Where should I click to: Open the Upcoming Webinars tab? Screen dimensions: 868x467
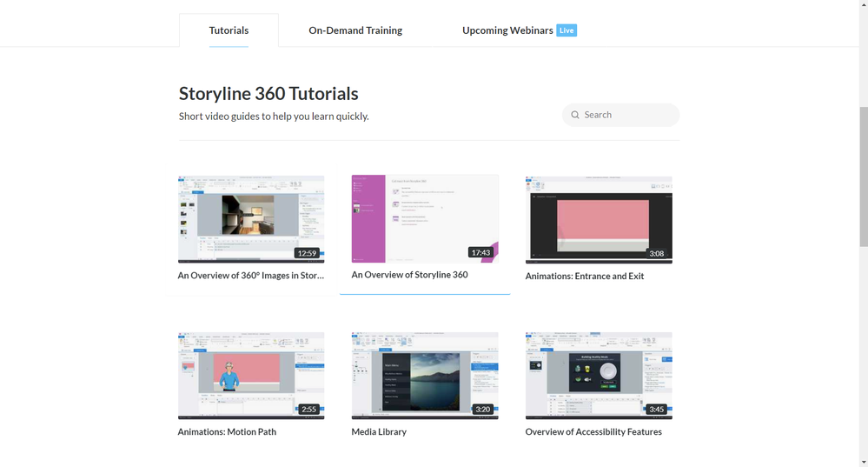pos(507,30)
